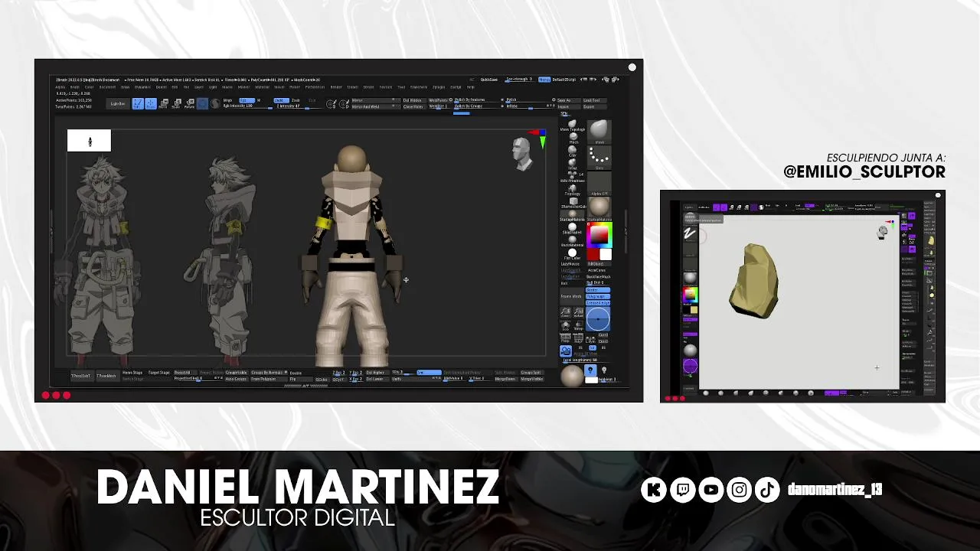
Task: Open the Zplugin menu
Action: pos(439,87)
